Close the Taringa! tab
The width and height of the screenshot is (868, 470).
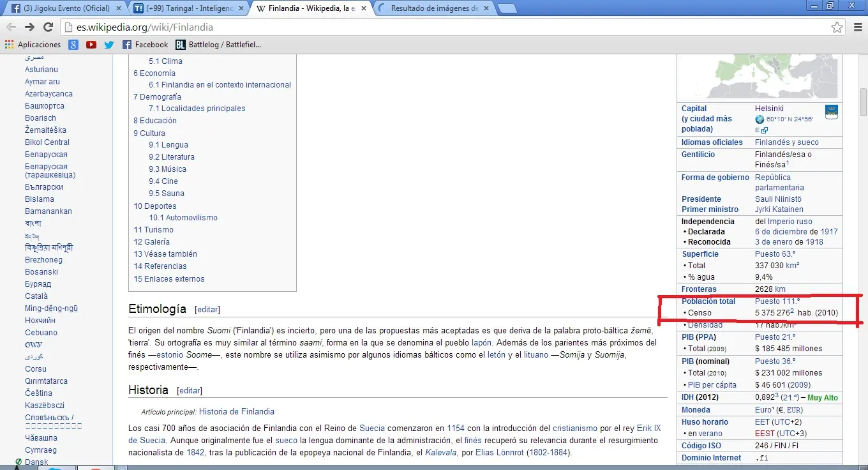point(242,9)
